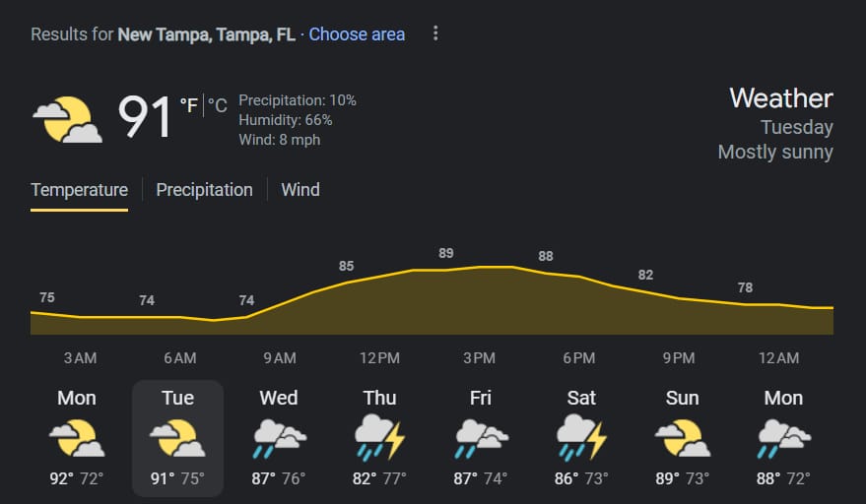Select Monday's partly sunny forecast icon

click(77, 438)
